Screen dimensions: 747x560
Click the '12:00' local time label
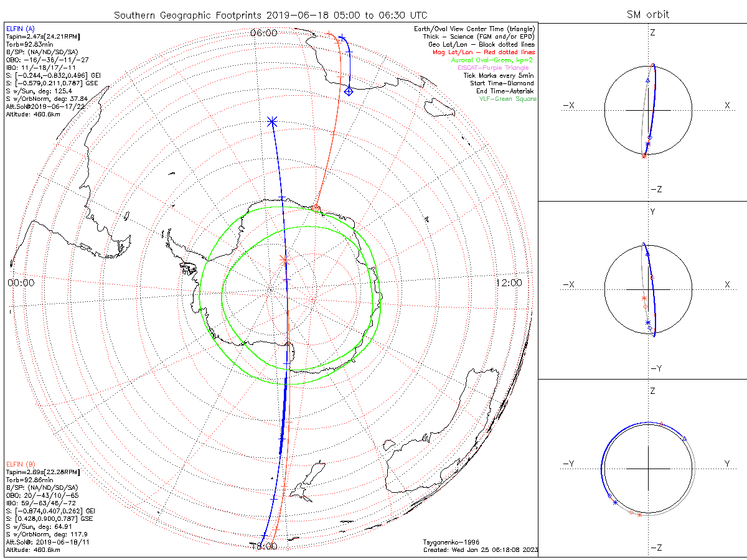click(509, 282)
